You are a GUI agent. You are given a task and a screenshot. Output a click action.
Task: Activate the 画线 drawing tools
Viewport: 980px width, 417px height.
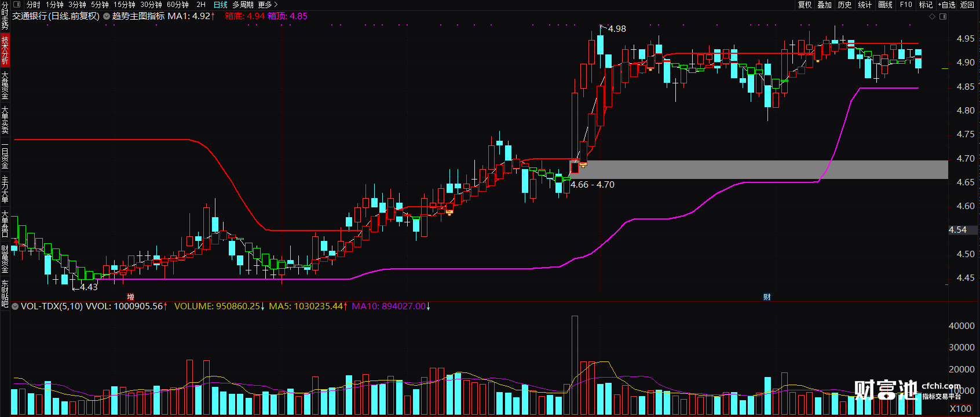pos(885,5)
